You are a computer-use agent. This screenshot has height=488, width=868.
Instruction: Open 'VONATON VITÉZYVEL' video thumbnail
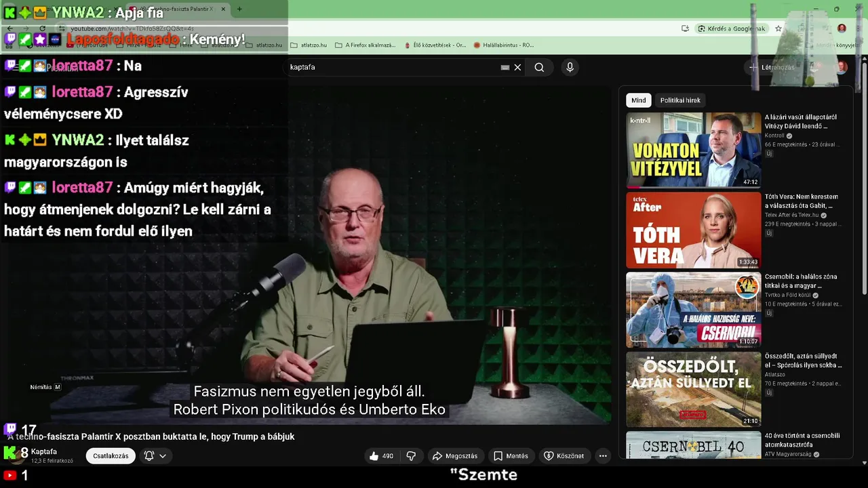(693, 150)
